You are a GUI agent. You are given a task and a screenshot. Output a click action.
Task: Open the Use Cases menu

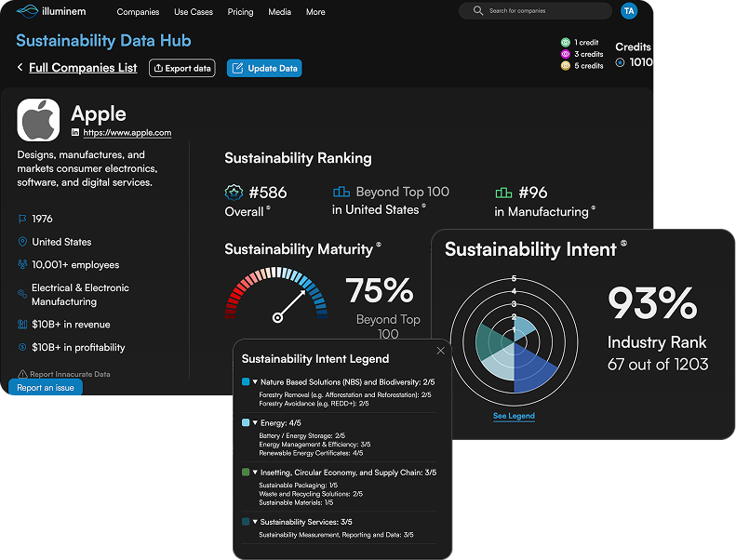point(194,12)
